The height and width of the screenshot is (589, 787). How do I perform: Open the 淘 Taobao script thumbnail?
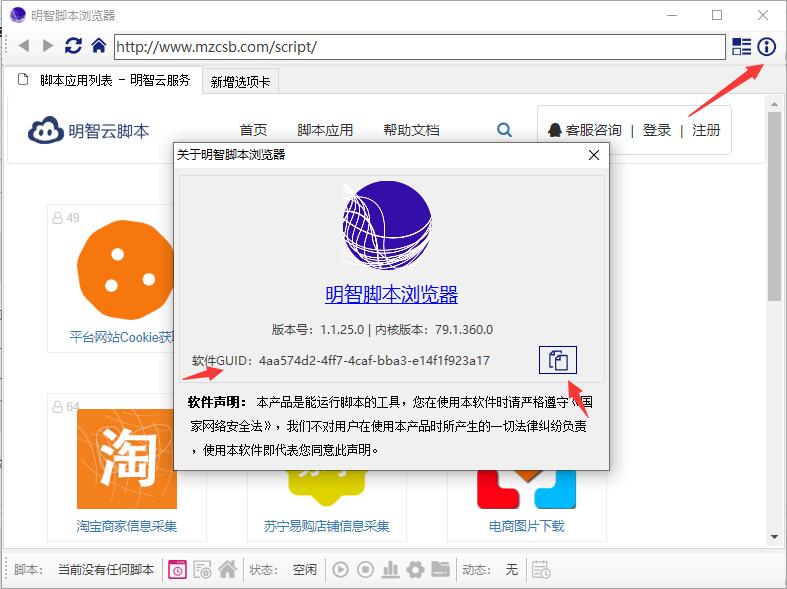point(126,459)
